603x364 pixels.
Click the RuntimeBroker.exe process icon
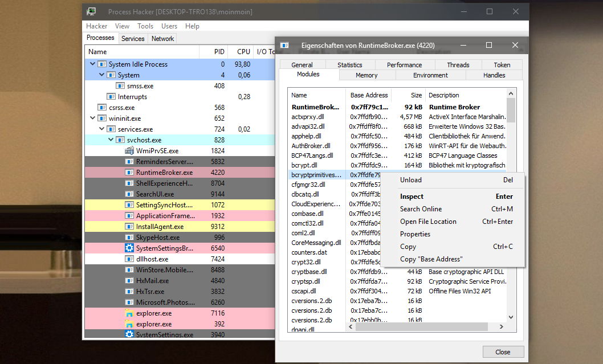pyautogui.click(x=129, y=172)
